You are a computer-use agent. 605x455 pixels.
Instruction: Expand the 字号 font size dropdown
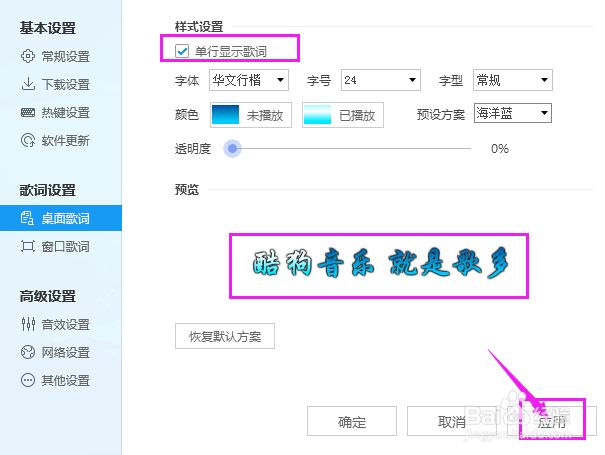pos(380,80)
